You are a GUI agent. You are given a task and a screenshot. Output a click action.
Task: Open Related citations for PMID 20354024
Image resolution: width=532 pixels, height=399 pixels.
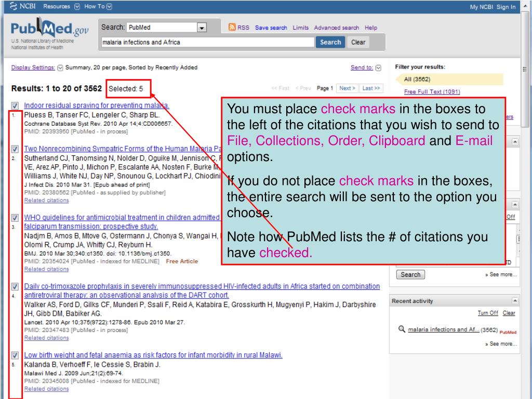[46, 270]
